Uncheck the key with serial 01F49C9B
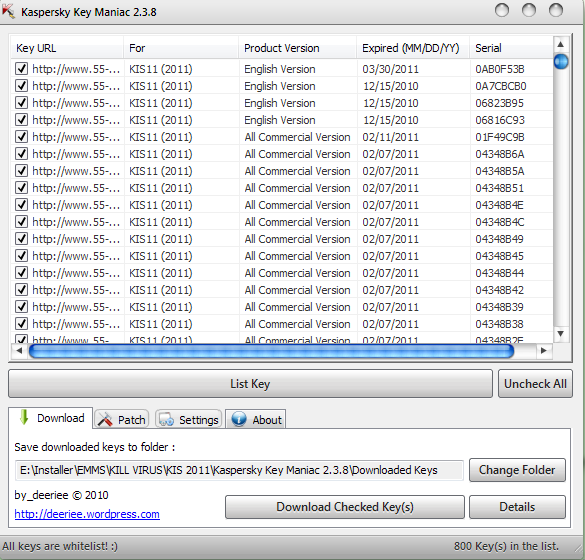 coord(22,137)
